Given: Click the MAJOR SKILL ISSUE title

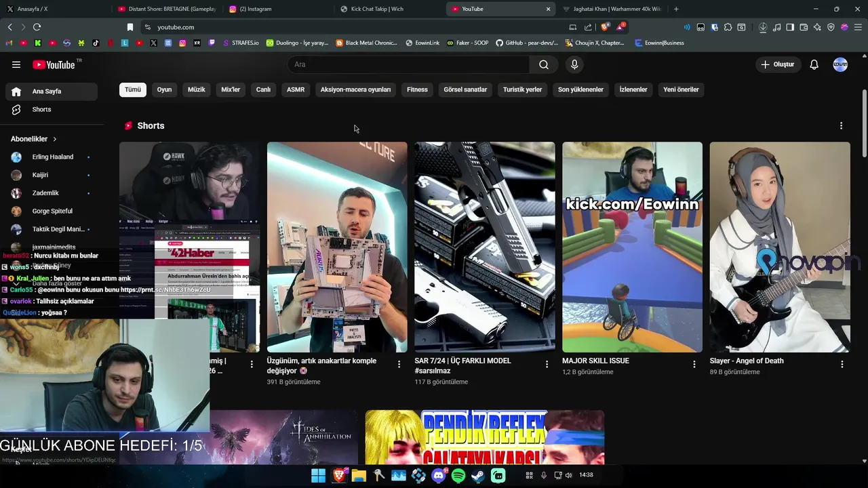Looking at the screenshot, I should pos(595,361).
